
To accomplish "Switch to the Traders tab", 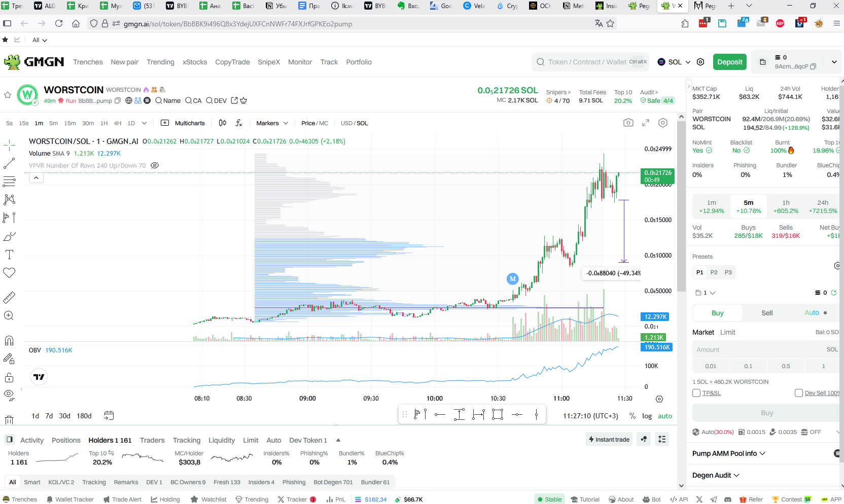I will [x=152, y=440].
